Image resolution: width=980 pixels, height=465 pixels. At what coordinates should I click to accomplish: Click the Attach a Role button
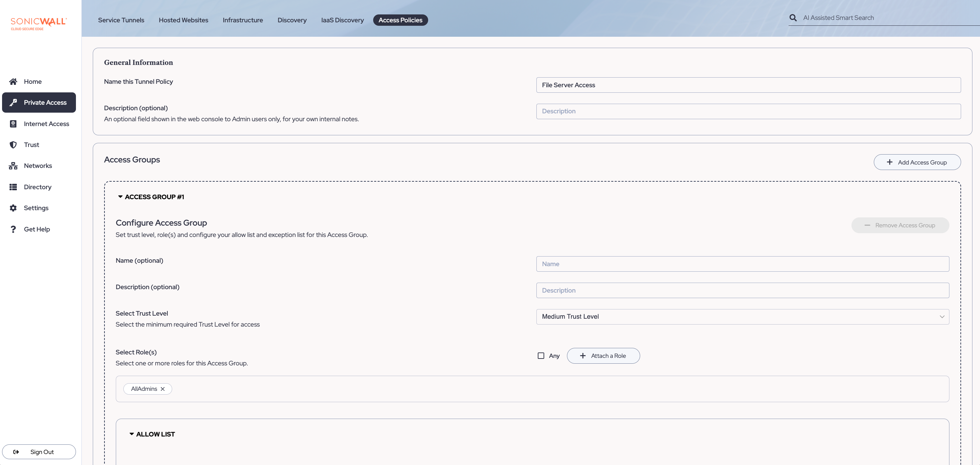(603, 355)
